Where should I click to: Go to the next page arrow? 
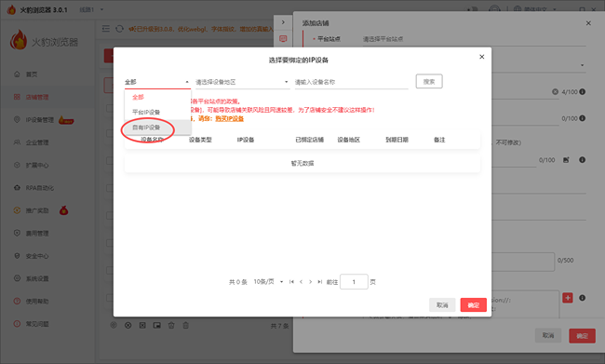pos(310,282)
